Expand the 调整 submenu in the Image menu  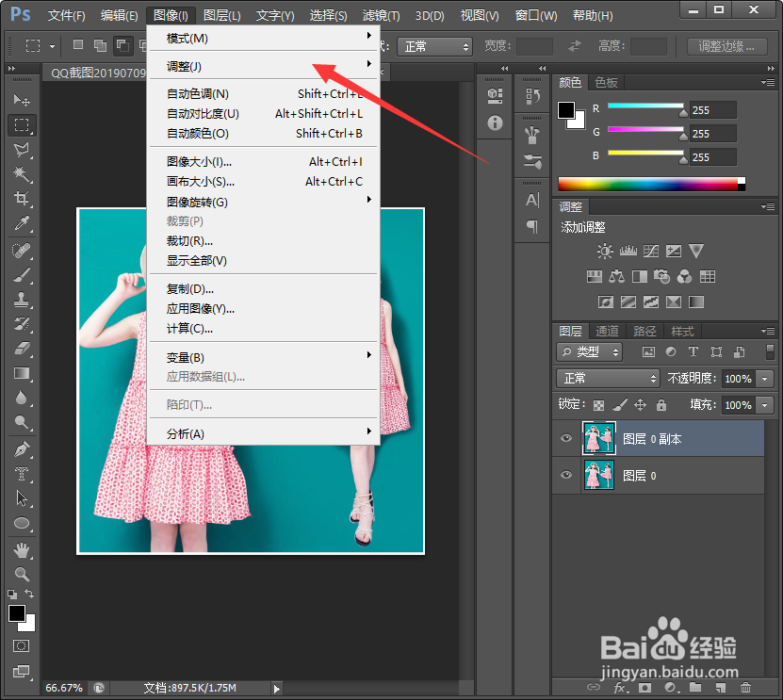pos(236,63)
